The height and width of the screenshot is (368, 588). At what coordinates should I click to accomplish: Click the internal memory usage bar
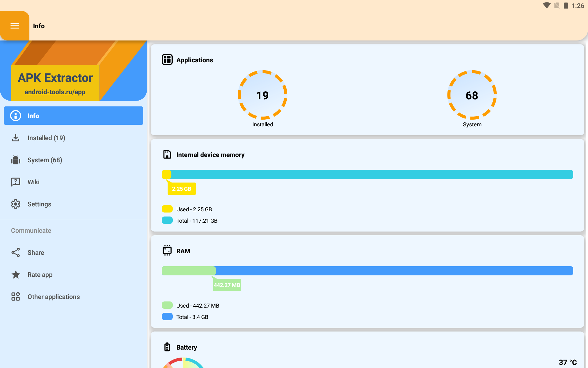coord(367,174)
